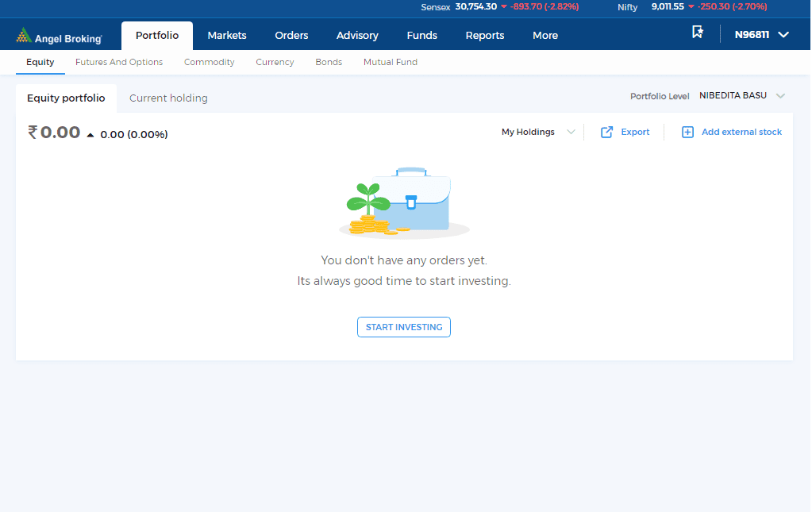
Task: Open the bookmark star watchlist icon
Action: click(698, 33)
